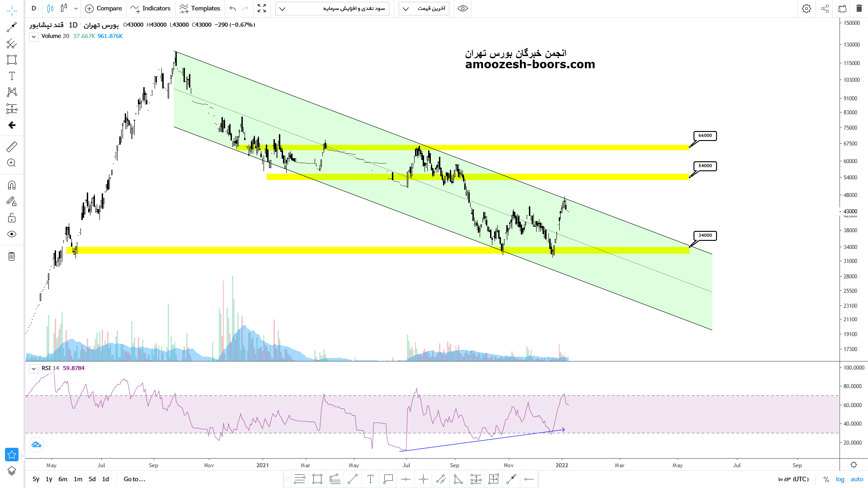Open chart settings gear icon
The image size is (868, 488).
807,9
